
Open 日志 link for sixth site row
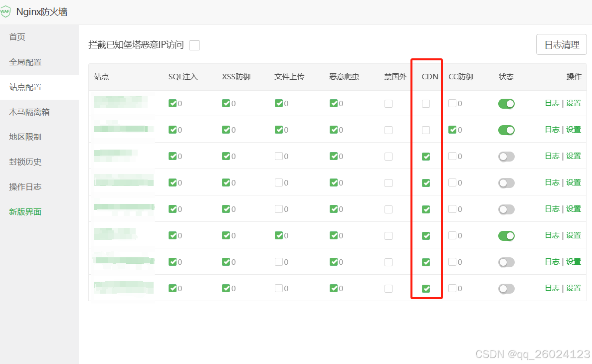tap(552, 235)
